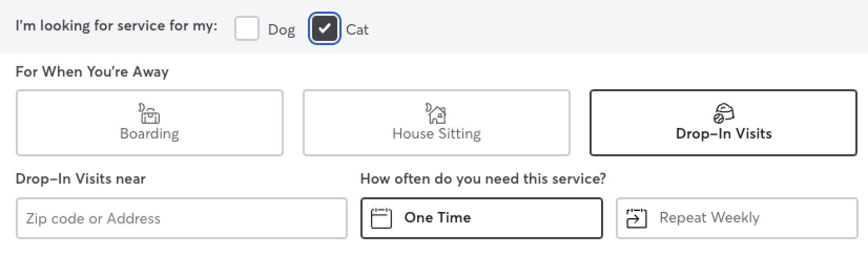Click the One Time calendar icon
Viewport: 868px width, 256px height.
pyautogui.click(x=381, y=218)
